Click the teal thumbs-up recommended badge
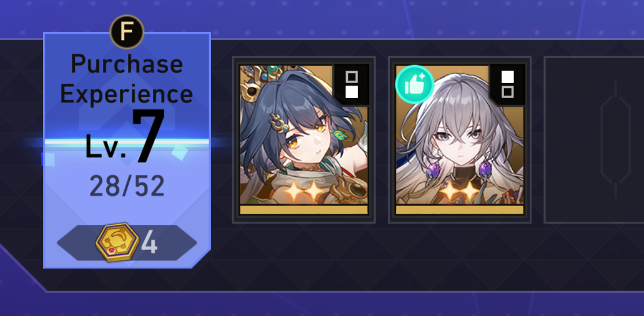The image size is (644, 316). coord(415,84)
